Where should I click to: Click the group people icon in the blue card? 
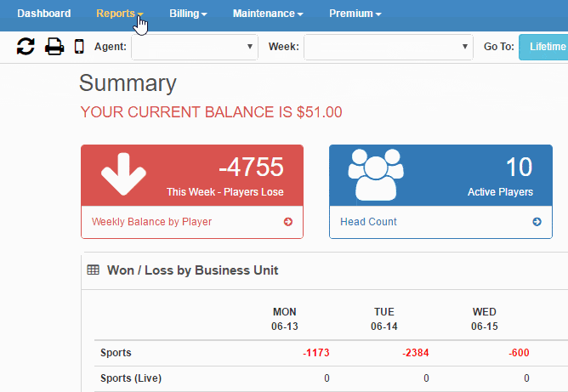point(376,174)
